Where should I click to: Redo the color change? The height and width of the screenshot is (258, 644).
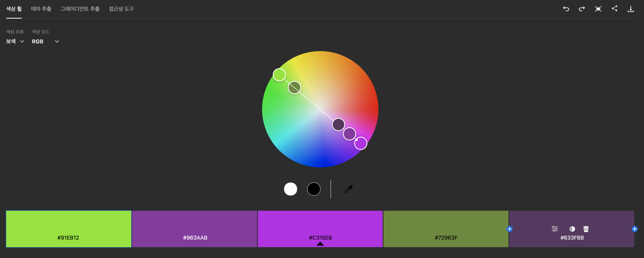click(582, 9)
